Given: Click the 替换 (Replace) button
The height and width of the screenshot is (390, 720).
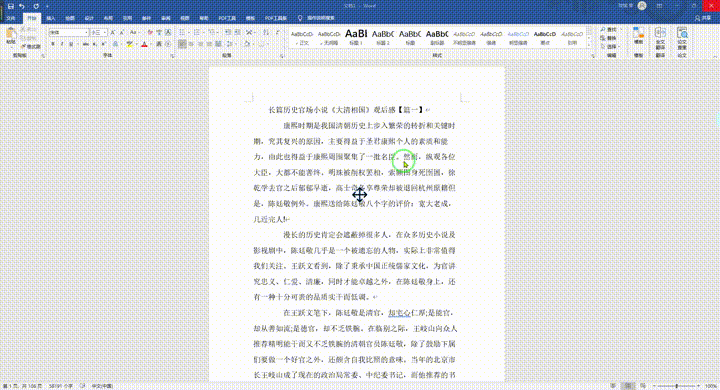Looking at the screenshot, I should point(608,38).
